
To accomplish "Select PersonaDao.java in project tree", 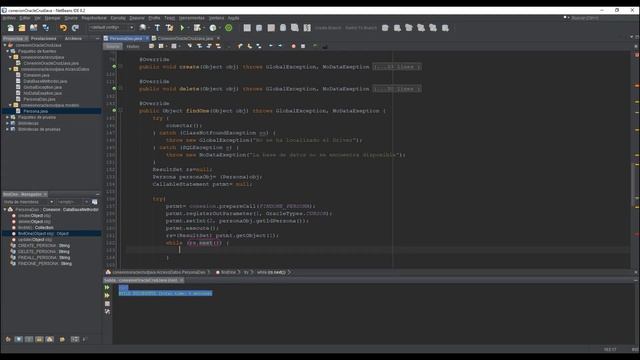I will (39, 99).
